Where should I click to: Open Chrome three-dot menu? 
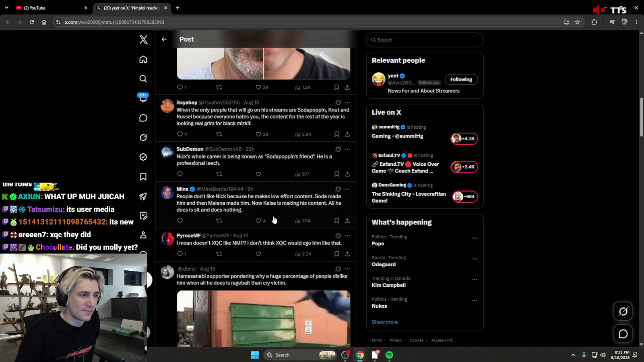point(636,22)
